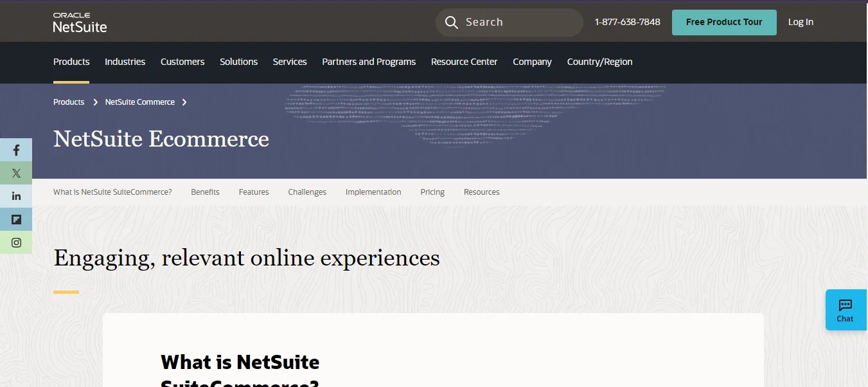Image resolution: width=868 pixels, height=387 pixels.
Task: Click chevron after NetSuite Commerce breadcrumb
Action: click(x=184, y=102)
